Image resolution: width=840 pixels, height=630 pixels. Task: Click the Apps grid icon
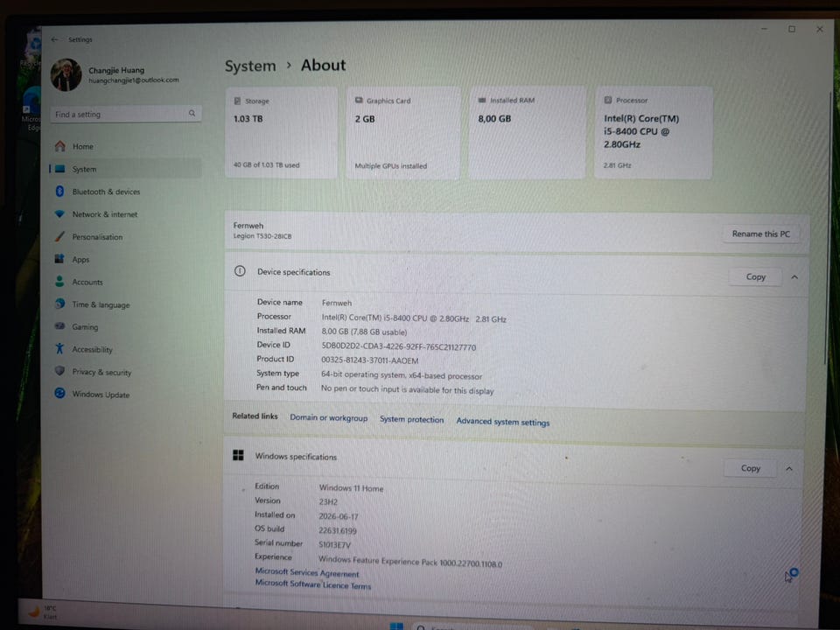(59, 259)
